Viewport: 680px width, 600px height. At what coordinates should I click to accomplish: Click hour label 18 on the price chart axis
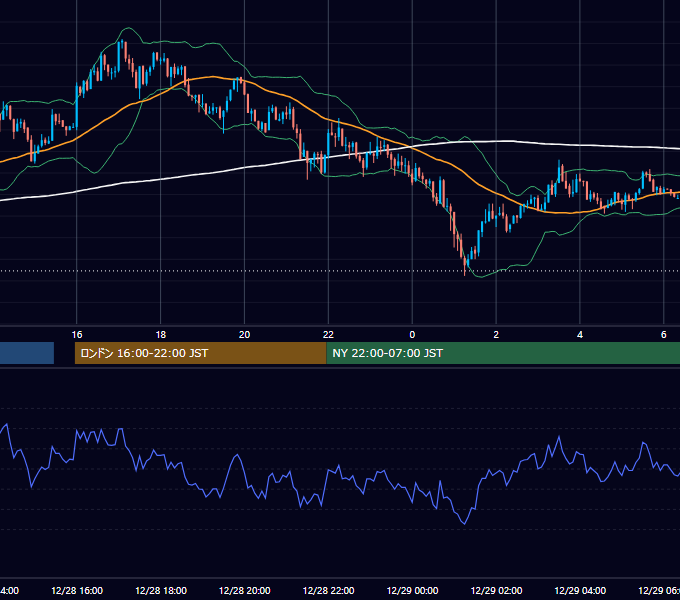[160, 335]
